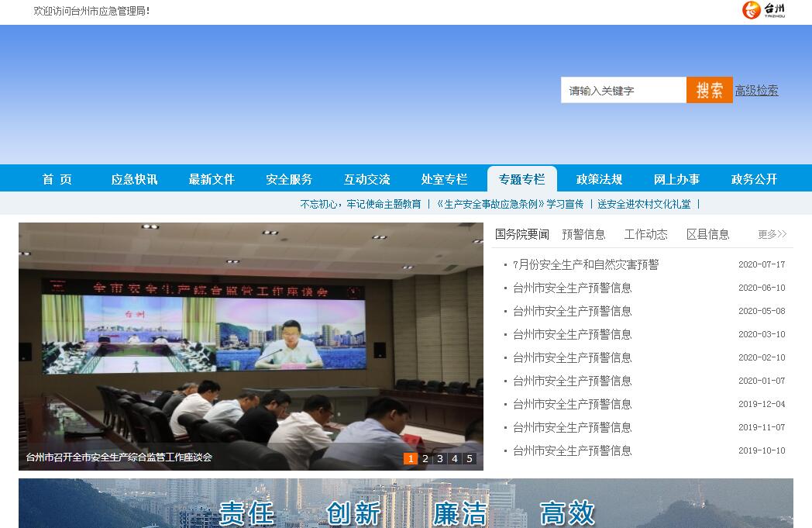Viewport: 812px width, 528px height.
Task: Open the 不忘初心,牢记使命主题教育 link
Action: coord(360,204)
